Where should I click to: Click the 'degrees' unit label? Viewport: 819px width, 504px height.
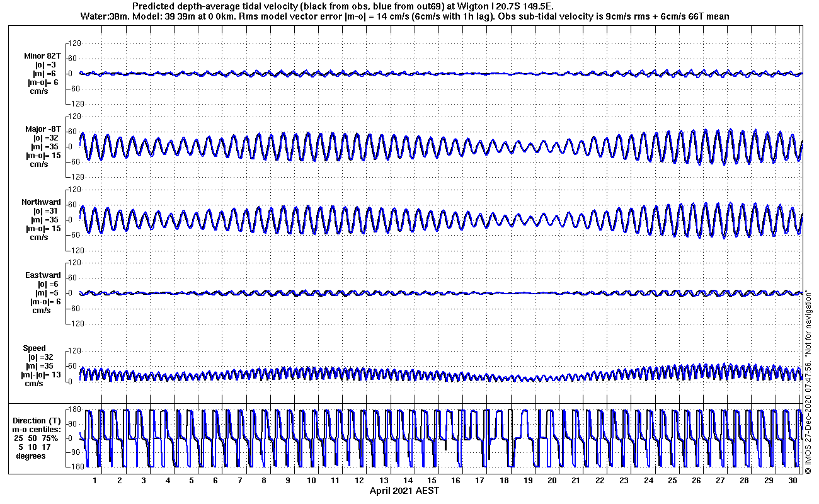31,456
